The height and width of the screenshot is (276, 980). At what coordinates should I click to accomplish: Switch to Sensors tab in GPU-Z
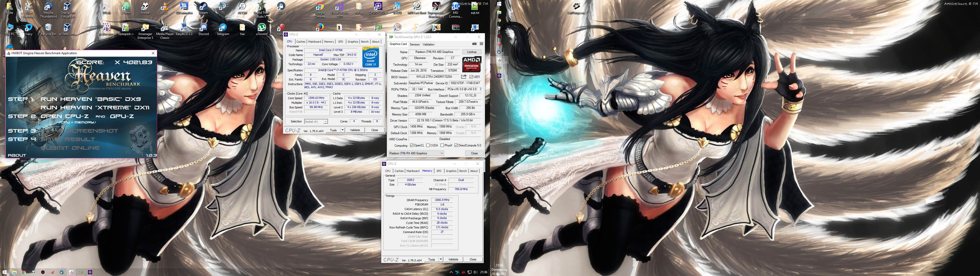[x=415, y=44]
